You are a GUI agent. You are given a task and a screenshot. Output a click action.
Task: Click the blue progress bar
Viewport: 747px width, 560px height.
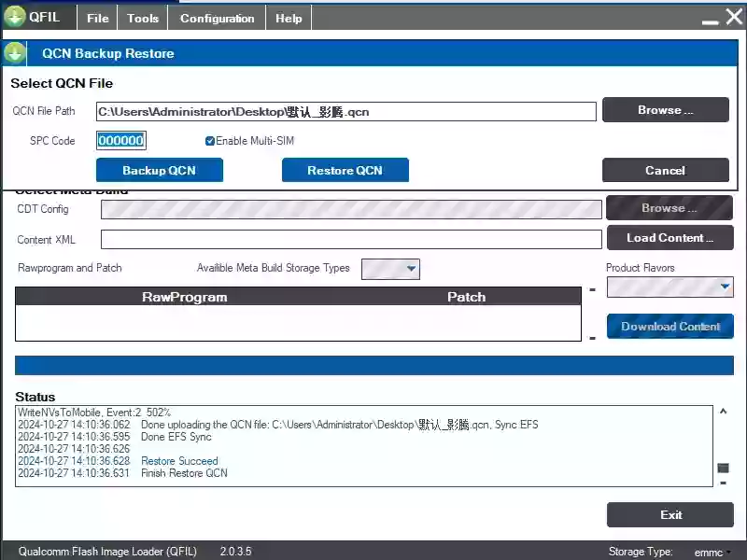373,365
